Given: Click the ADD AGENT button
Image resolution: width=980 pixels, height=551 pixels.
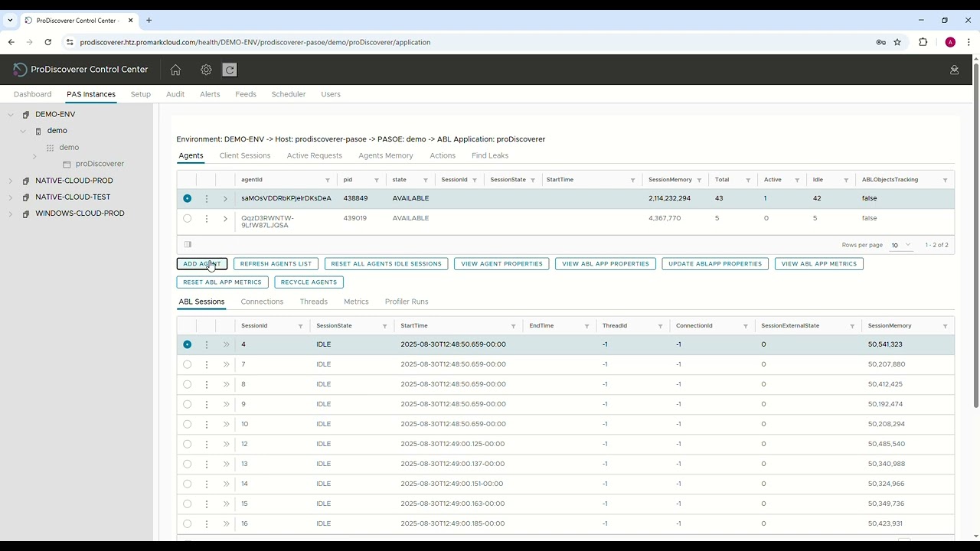Looking at the screenshot, I should point(202,264).
